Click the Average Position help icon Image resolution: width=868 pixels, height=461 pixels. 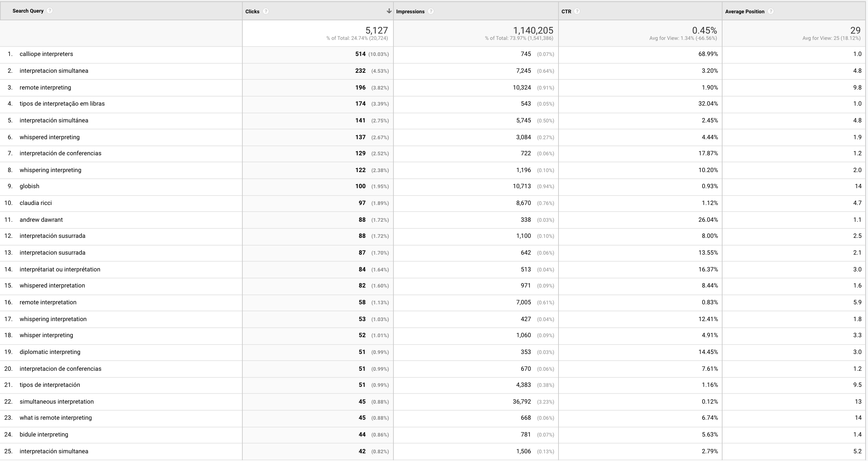tap(771, 11)
